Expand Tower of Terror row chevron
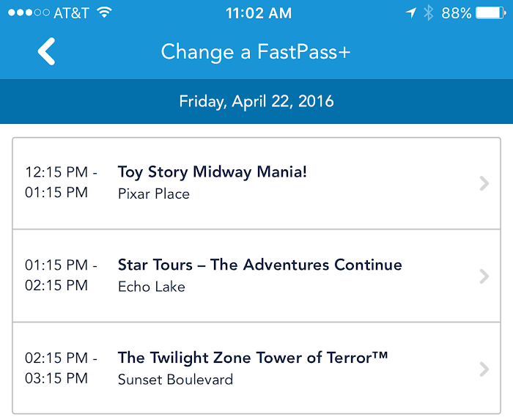Image resolution: width=513 pixels, height=420 pixels. [x=483, y=369]
